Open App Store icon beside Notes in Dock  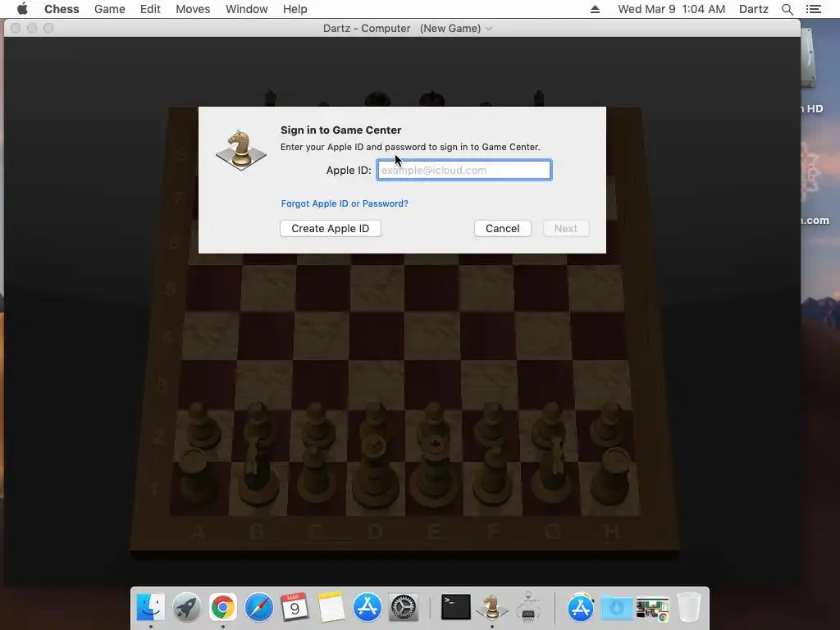pyautogui.click(x=367, y=607)
